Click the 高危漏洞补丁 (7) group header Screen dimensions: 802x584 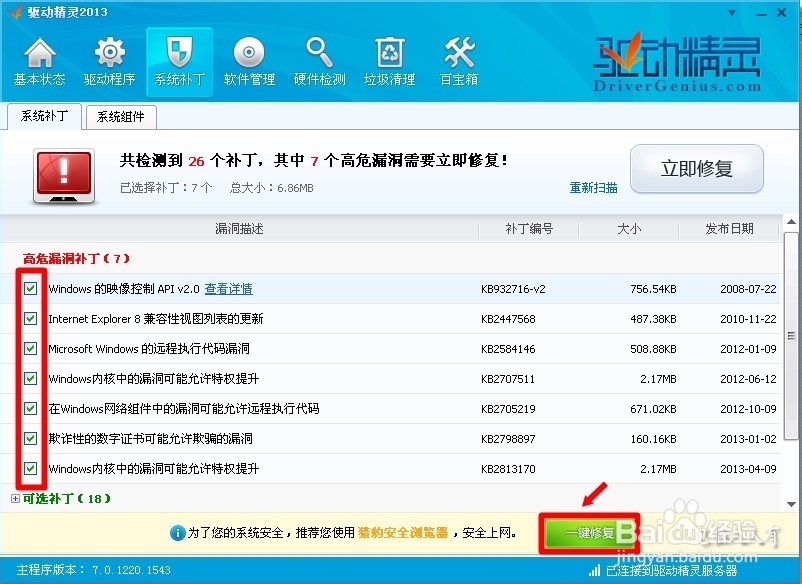pos(76,258)
